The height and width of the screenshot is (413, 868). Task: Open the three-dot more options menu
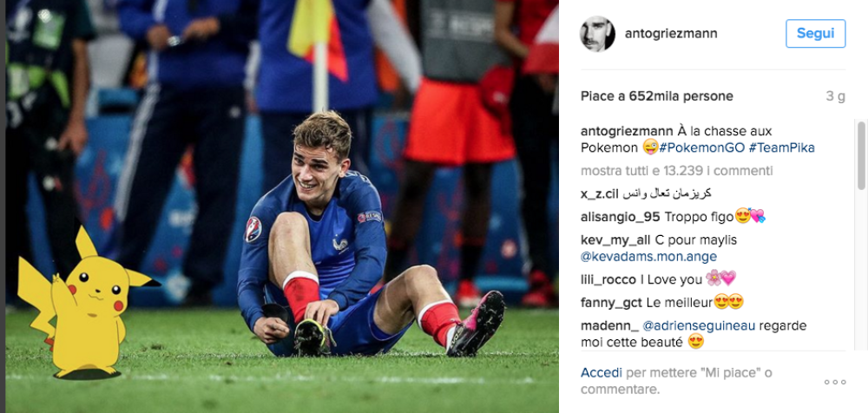[835, 382]
